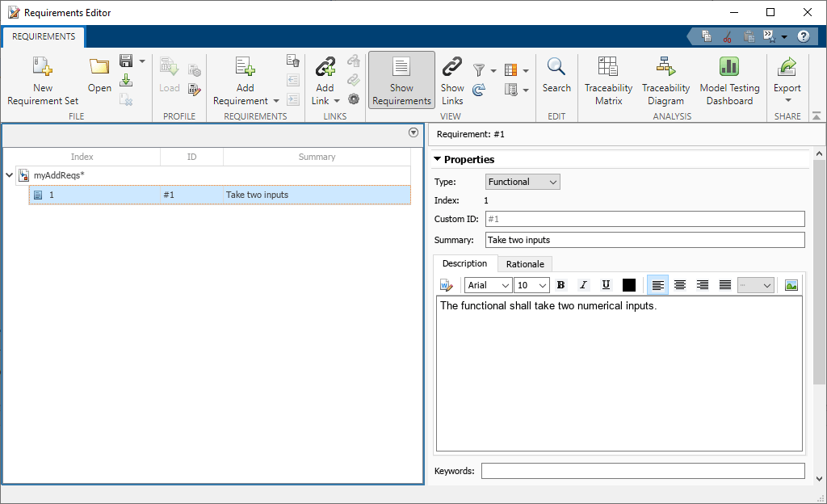Click the Search magnifier icon

pos(556,68)
